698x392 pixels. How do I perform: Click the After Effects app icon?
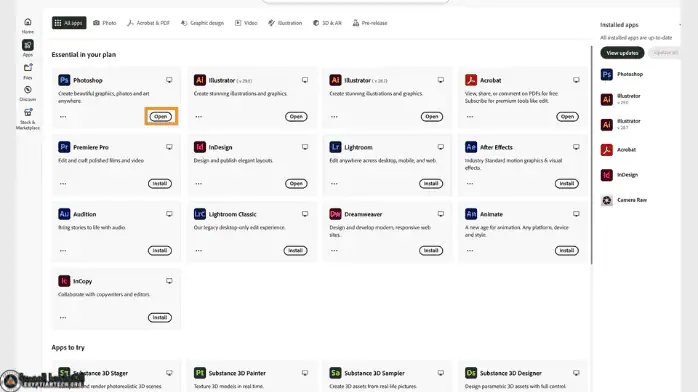click(471, 147)
